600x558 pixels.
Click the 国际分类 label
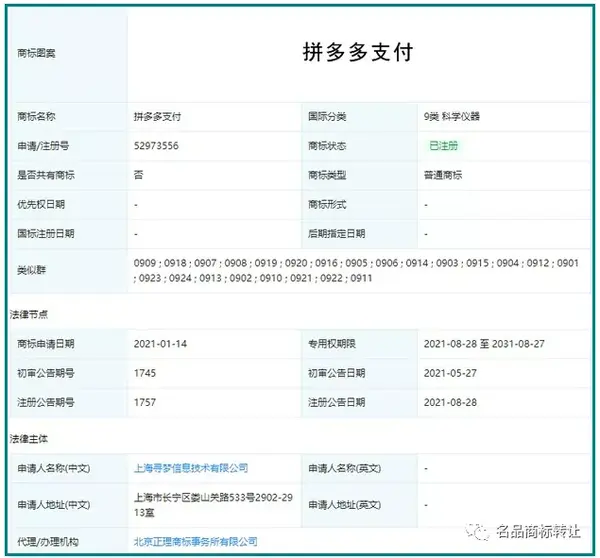(x=327, y=116)
